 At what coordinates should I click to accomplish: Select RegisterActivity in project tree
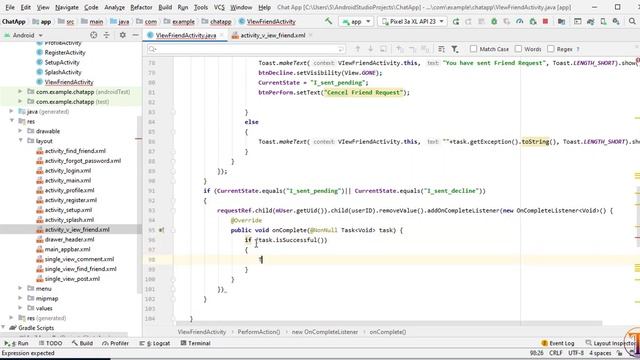(65, 52)
